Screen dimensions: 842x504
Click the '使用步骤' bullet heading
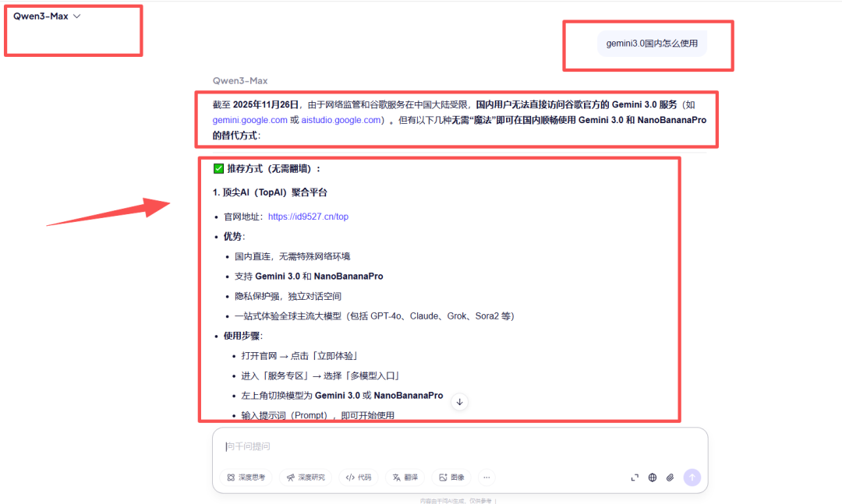click(x=242, y=336)
